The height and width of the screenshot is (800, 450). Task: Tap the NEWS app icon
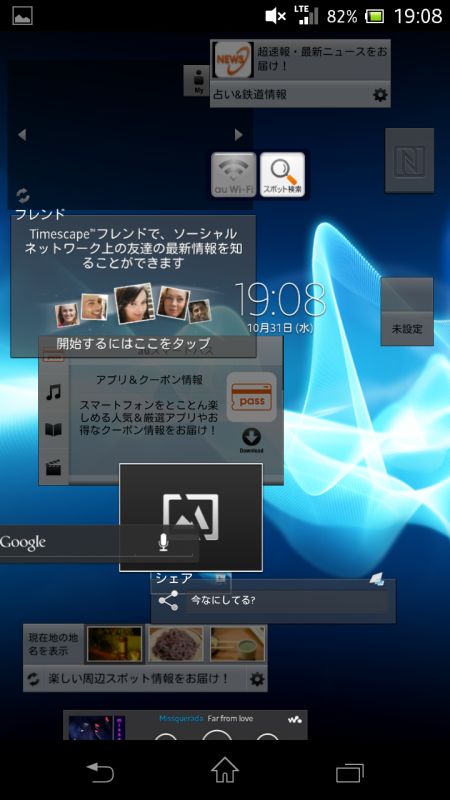(233, 60)
